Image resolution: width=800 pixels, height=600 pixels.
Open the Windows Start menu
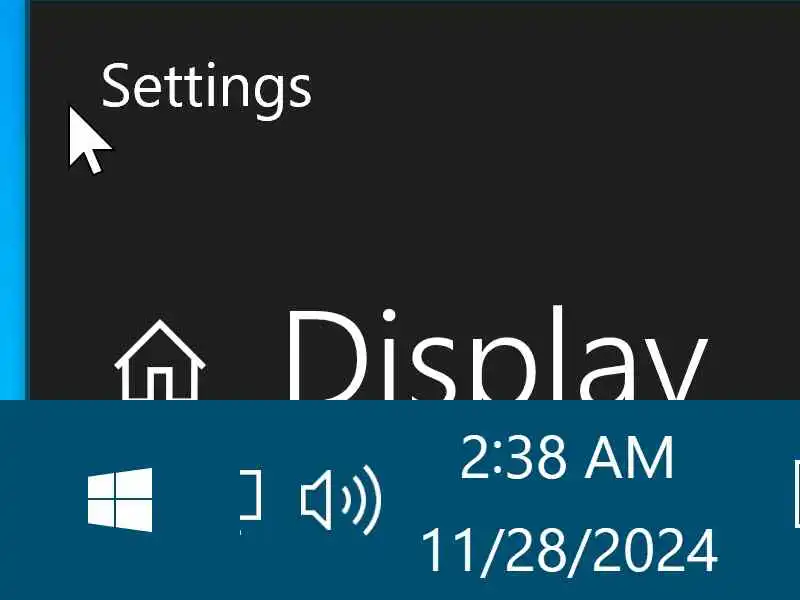120,499
